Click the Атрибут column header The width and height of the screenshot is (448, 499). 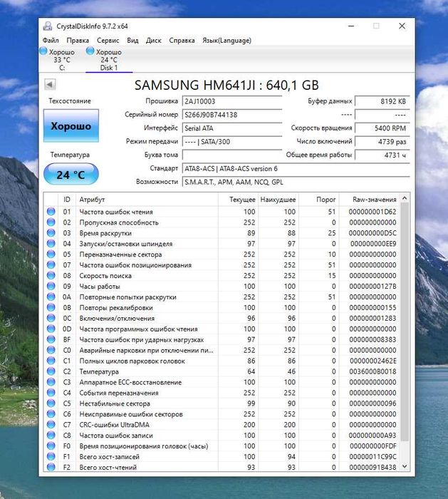click(147, 200)
